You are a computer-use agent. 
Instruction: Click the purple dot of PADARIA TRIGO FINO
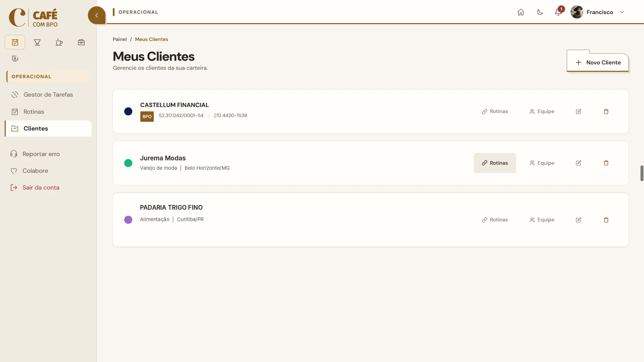click(x=128, y=220)
